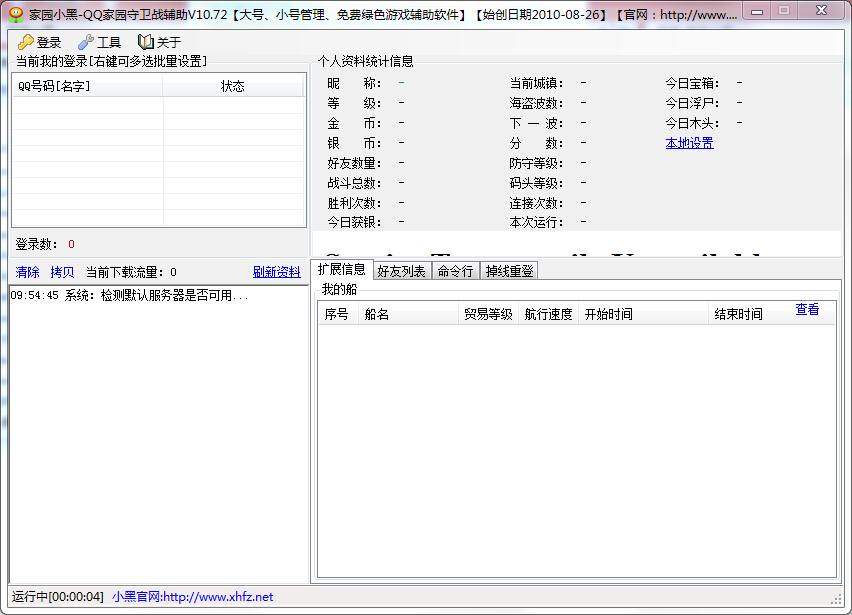Screen dimensions: 852x615
Task: Open 本地设置 link in the profile panel
Action: pos(688,143)
